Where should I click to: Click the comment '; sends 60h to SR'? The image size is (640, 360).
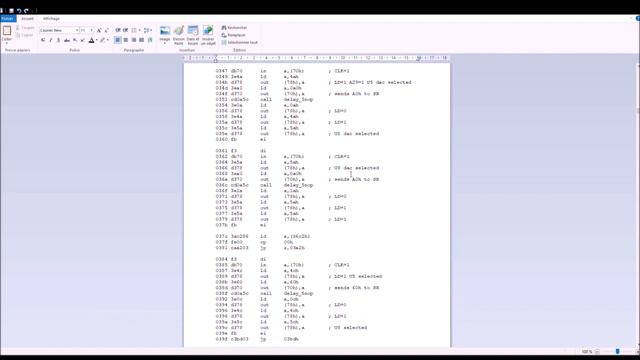tap(354, 288)
